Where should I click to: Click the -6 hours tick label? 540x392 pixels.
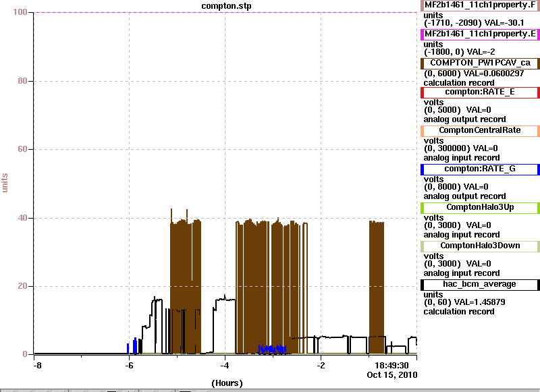(129, 366)
